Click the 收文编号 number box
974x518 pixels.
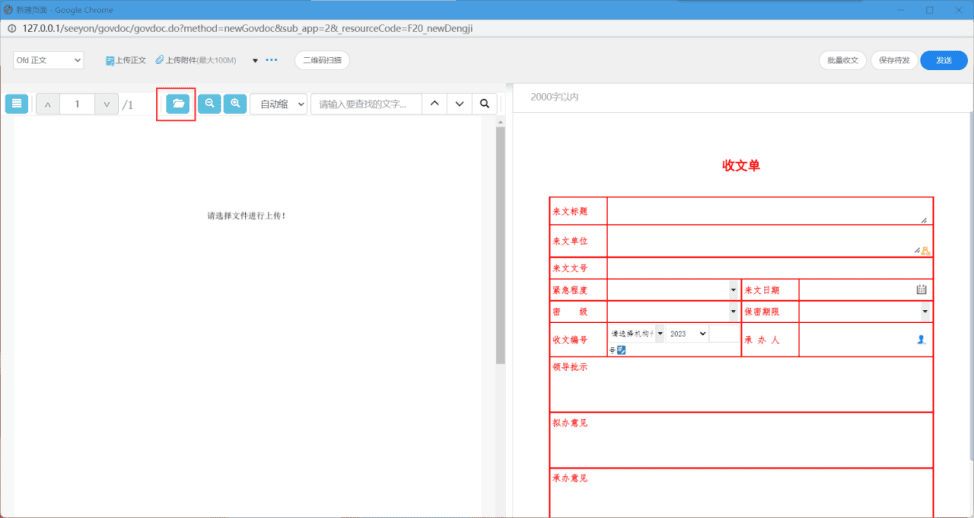[724, 334]
